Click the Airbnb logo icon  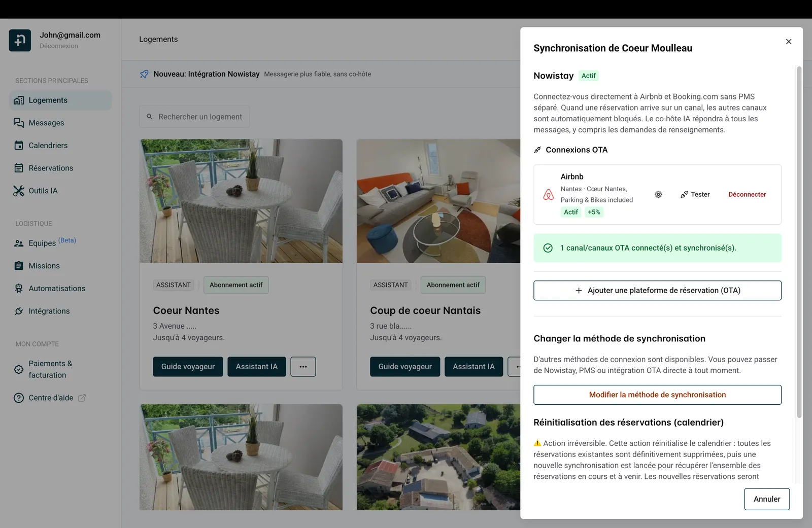(x=549, y=195)
